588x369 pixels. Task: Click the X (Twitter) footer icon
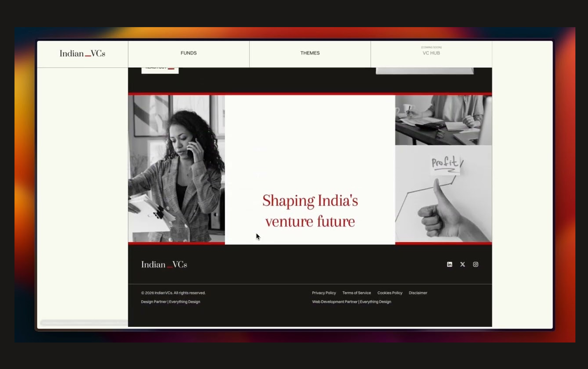[x=462, y=264]
